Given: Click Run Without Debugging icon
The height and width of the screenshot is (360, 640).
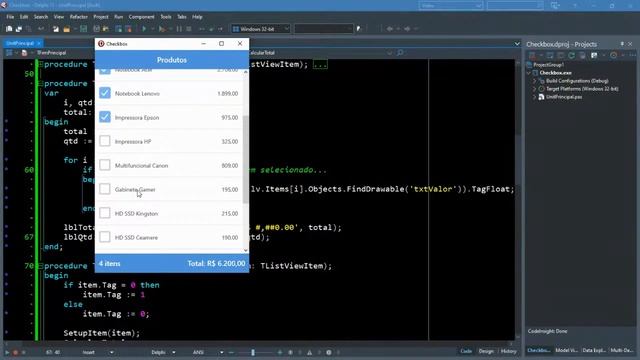Looking at the screenshot, I should point(162,29).
